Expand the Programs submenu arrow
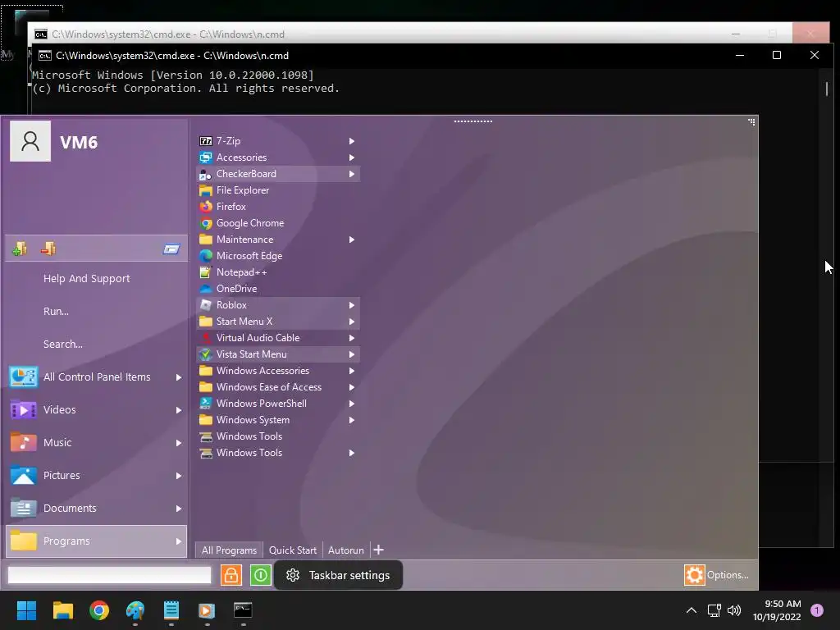Viewport: 840px width, 630px height. [x=179, y=541]
